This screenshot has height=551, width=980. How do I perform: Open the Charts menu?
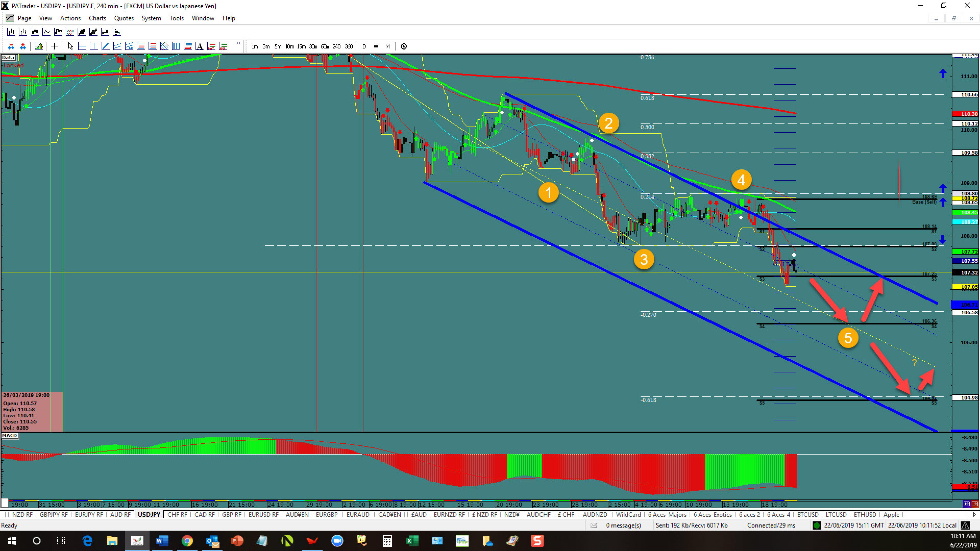[x=97, y=18]
